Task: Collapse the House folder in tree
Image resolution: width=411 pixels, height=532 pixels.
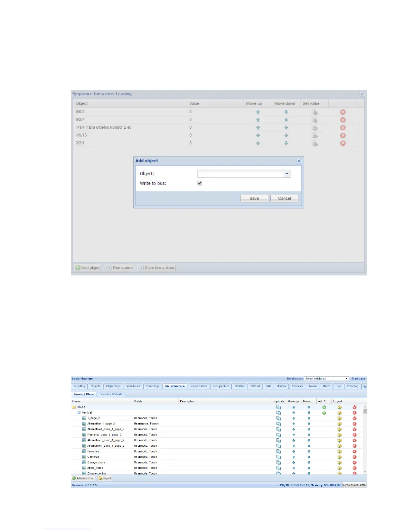Action: point(74,407)
